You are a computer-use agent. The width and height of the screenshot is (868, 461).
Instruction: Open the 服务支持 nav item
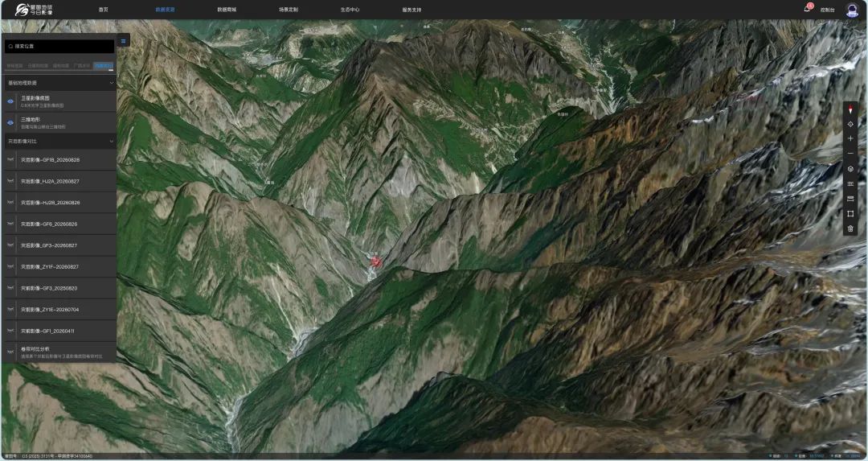(411, 10)
